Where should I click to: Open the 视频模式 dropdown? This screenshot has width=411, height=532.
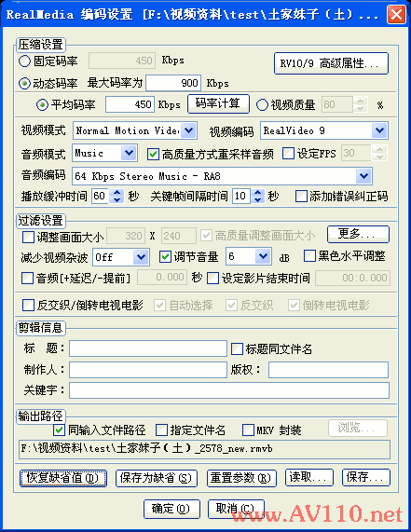click(x=188, y=130)
